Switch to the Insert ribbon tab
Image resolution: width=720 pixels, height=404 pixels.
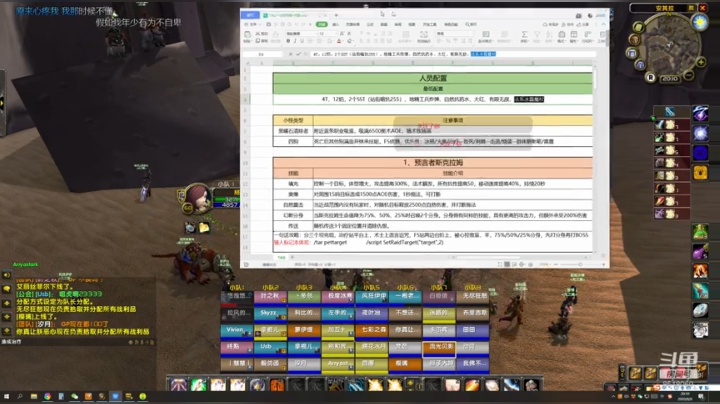(x=336, y=24)
